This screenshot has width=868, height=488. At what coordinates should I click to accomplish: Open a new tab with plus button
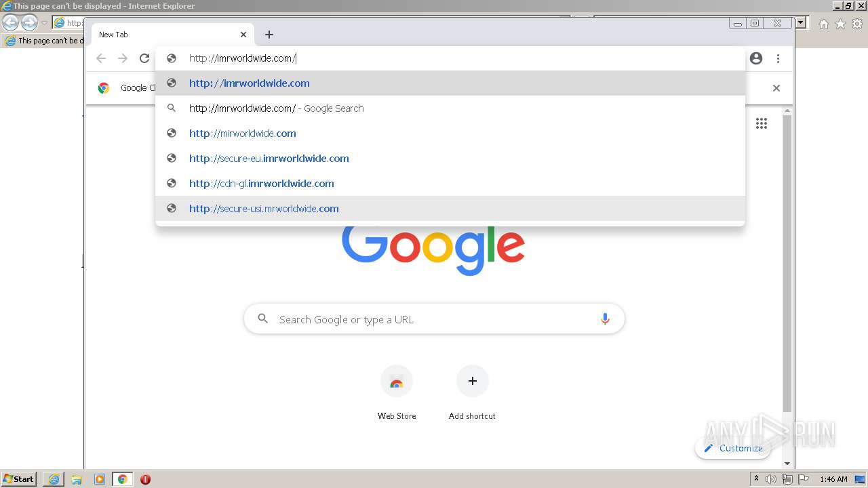(x=269, y=35)
